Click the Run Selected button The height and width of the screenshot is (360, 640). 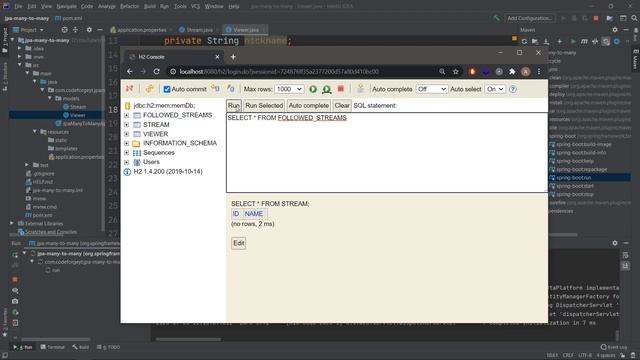[264, 105]
